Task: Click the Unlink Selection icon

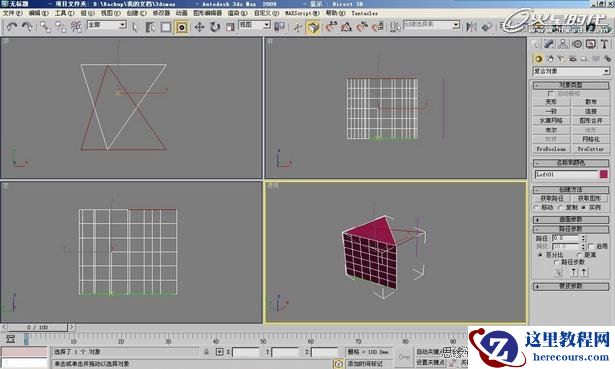Action: coord(61,27)
